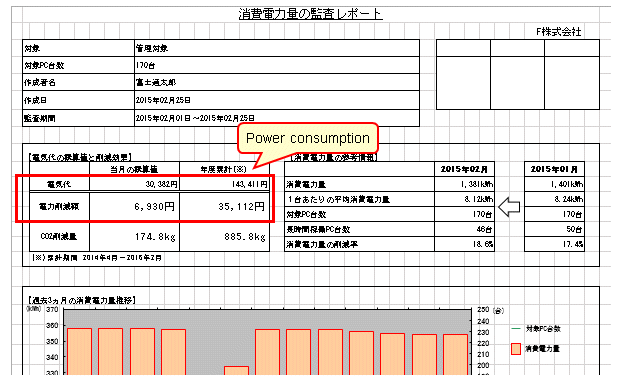This screenshot has width=621, height=383.
Task: Select the long-running PC count 46台
Action: coord(484,229)
